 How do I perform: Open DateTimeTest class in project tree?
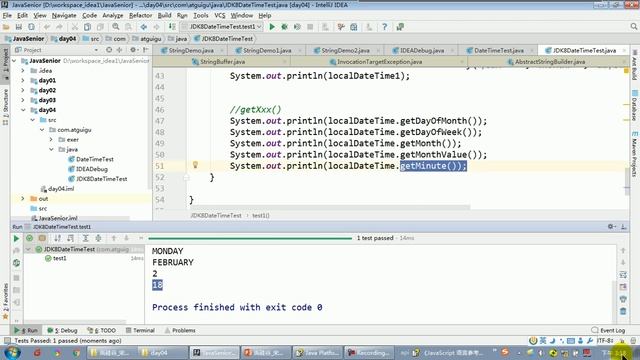pyautogui.click(x=95, y=159)
